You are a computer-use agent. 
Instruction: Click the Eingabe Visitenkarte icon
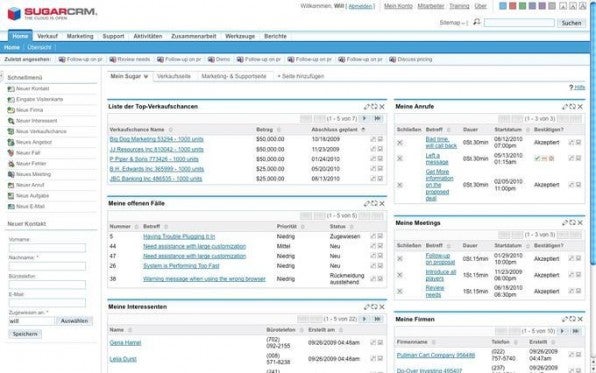pos(11,99)
